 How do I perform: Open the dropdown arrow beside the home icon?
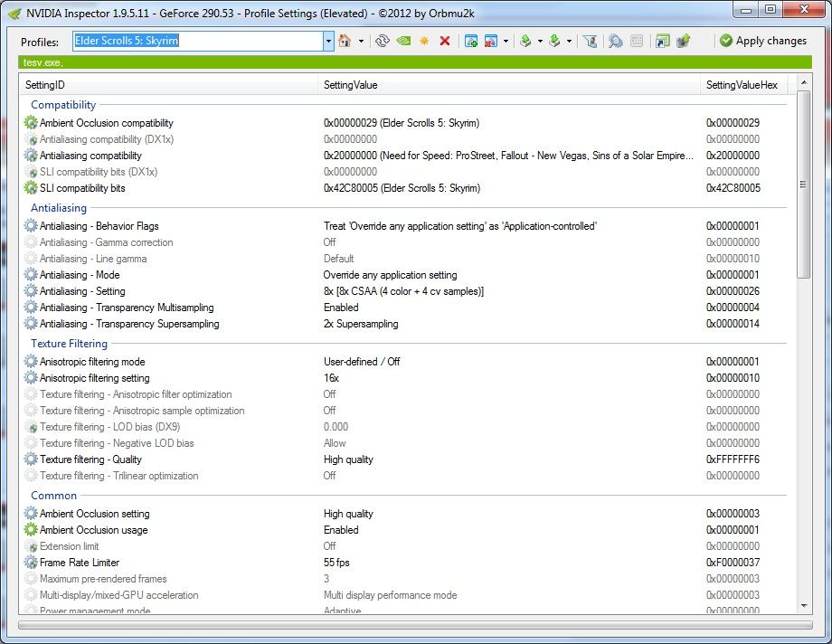pos(362,41)
